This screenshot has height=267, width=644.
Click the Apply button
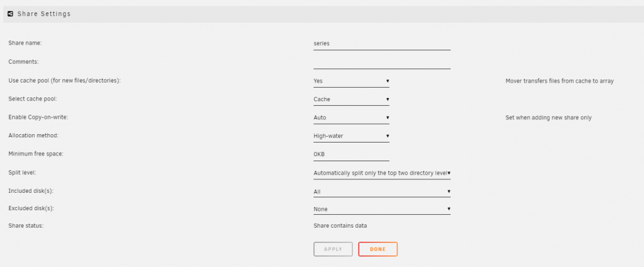(333, 250)
